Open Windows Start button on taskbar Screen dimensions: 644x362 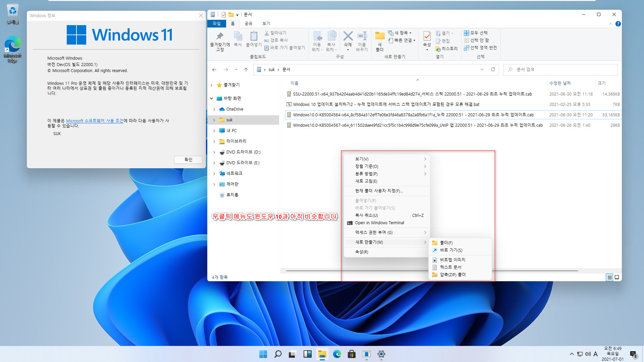[x=263, y=354]
